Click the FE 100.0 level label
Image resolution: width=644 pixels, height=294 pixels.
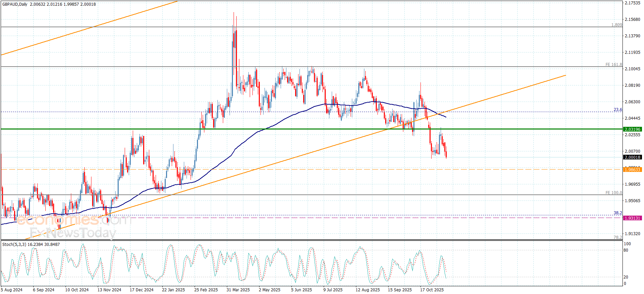point(614,193)
